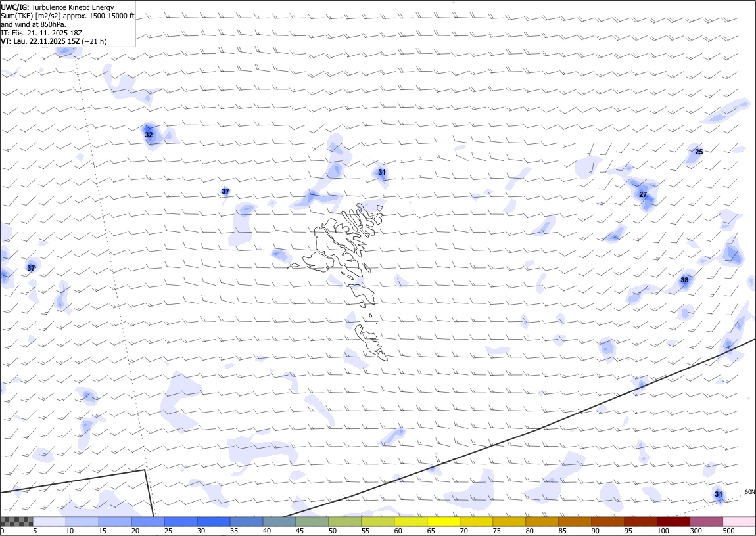The width and height of the screenshot is (756, 536).
Task: Select the legend tick label 100
Action: coord(663,531)
